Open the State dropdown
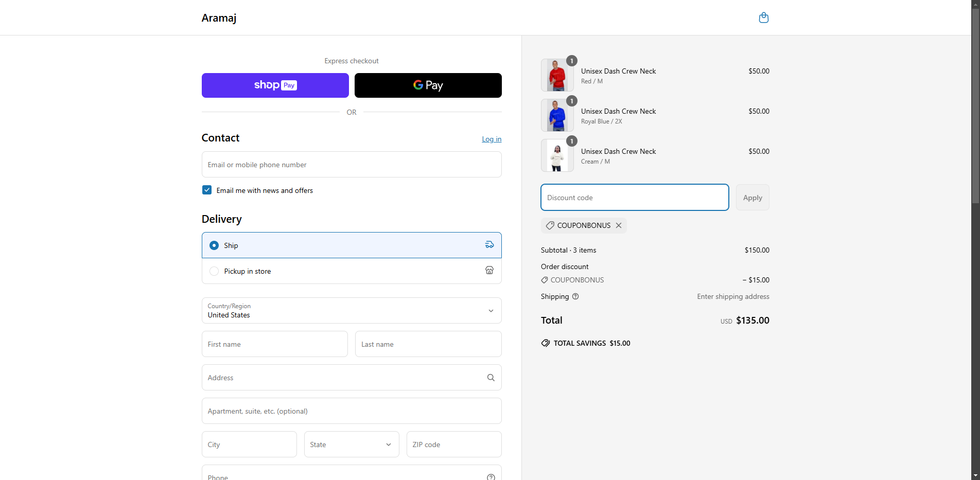 (x=352, y=445)
